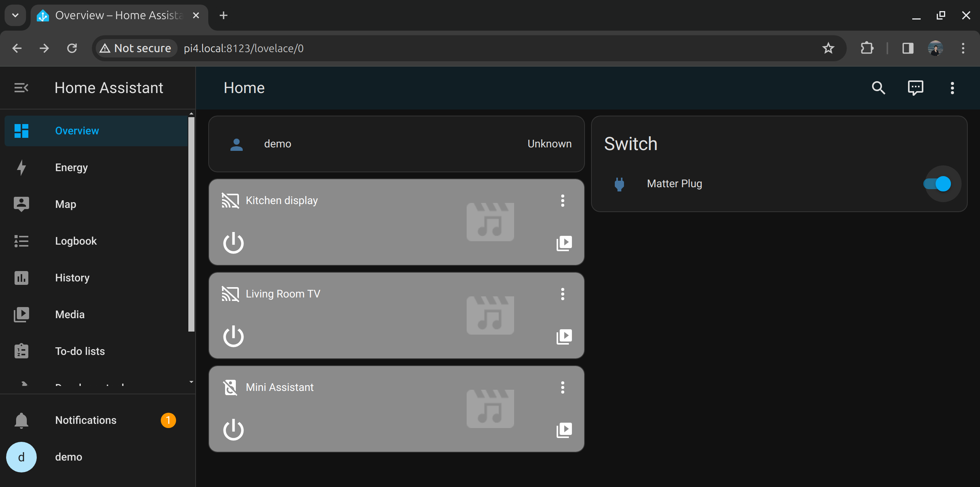Power on the Living Room TV
Image resolution: width=980 pixels, height=487 pixels.
(x=233, y=336)
